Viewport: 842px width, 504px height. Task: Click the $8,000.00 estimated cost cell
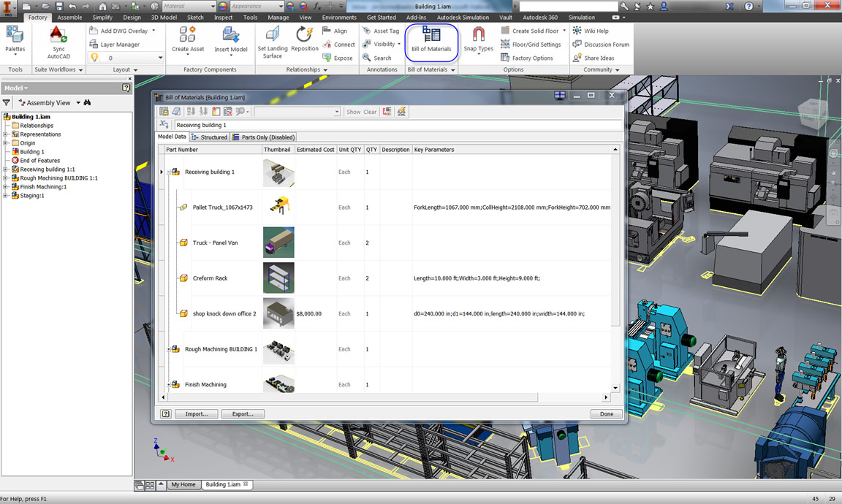315,314
